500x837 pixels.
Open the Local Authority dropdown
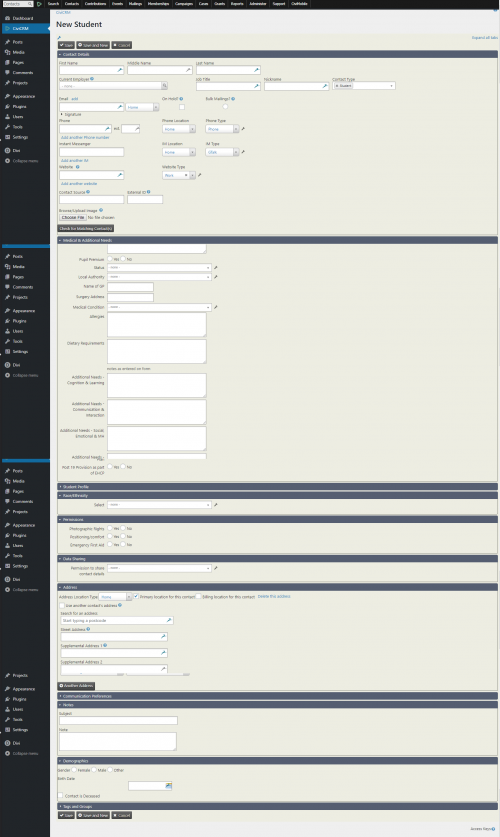[159, 277]
